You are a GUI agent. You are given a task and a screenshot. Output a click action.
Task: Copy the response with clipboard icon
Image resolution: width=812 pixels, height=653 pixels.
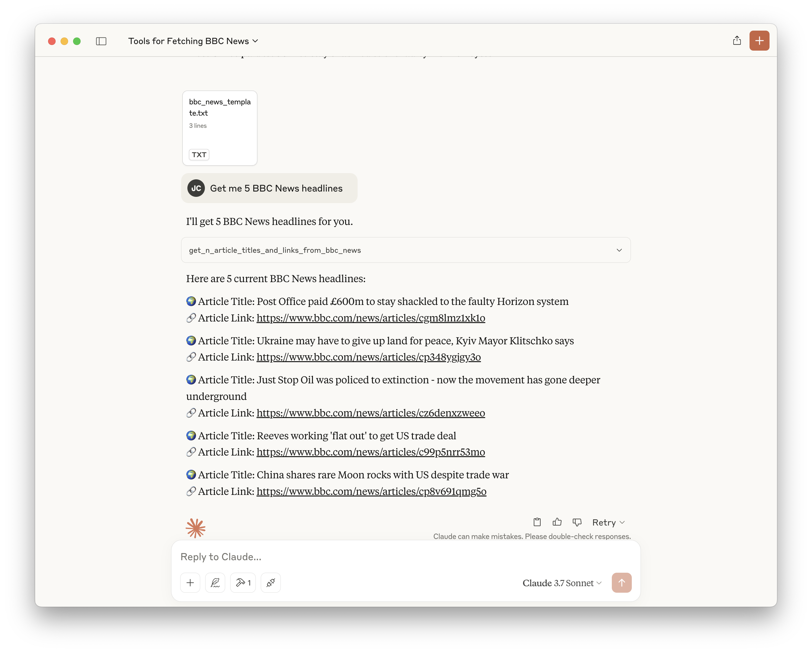coord(537,522)
